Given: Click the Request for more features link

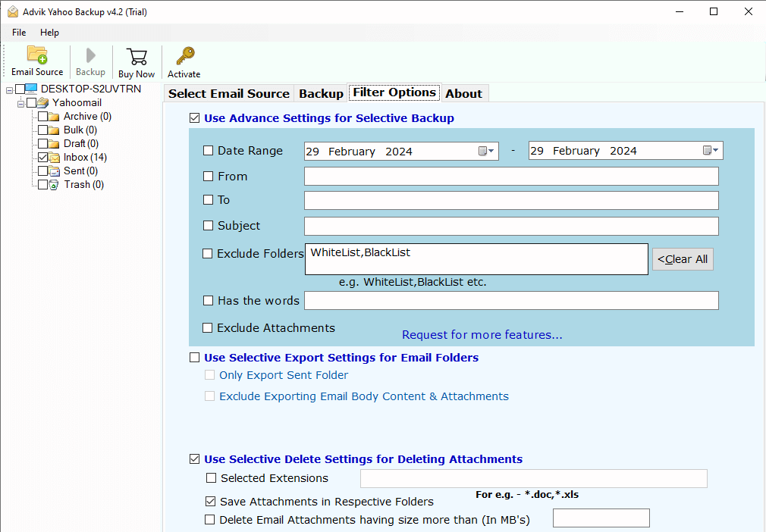Looking at the screenshot, I should pyautogui.click(x=482, y=335).
